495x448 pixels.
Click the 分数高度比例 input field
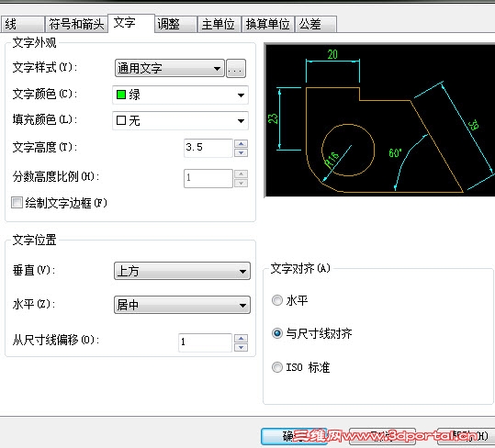[x=208, y=178]
